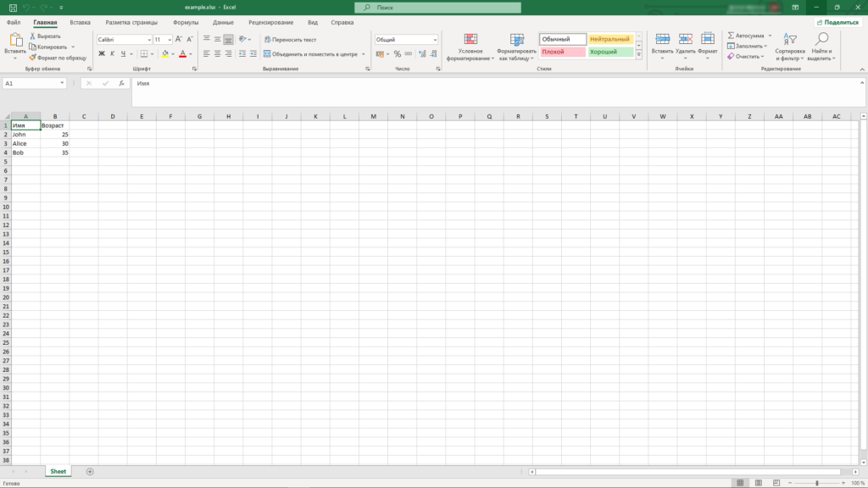Select cell B3 containing 30

[x=55, y=143]
